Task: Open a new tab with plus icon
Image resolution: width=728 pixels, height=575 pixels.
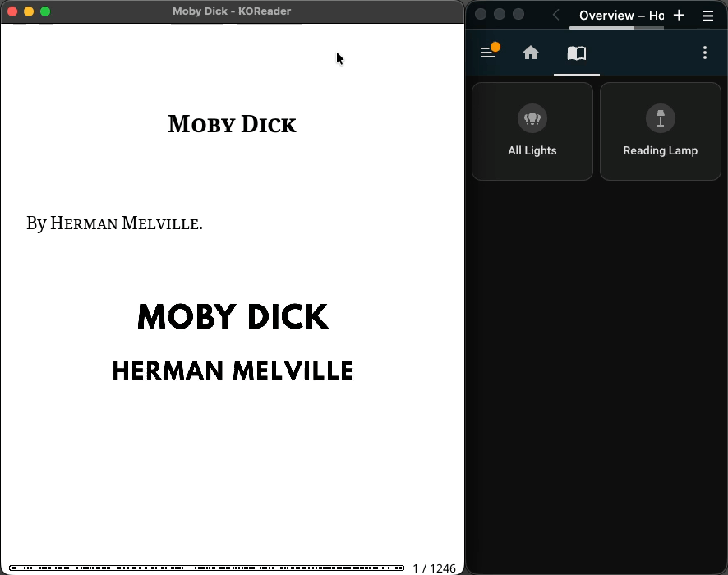Action: click(x=679, y=15)
